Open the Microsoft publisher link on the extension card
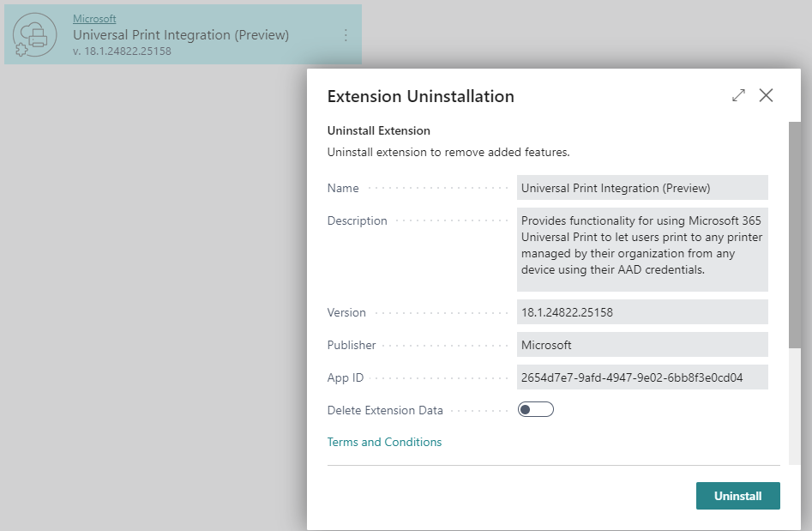This screenshot has height=531, width=812. [x=94, y=19]
